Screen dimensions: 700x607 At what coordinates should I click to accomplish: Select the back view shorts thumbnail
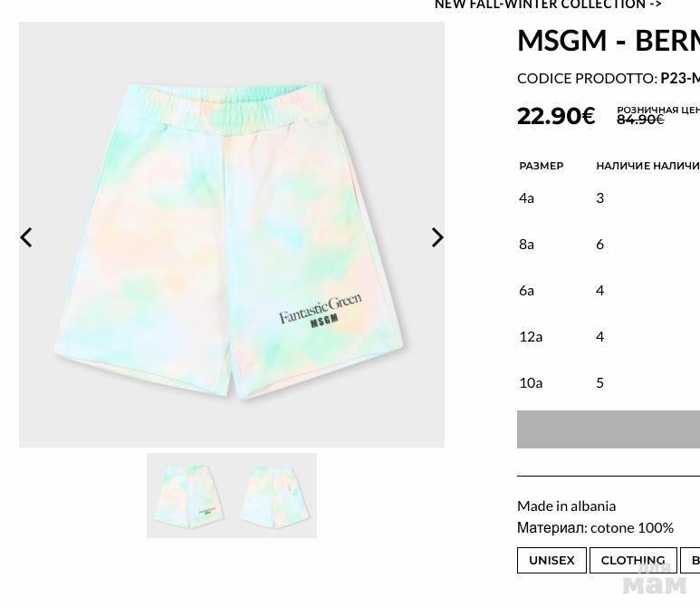pyautogui.click(x=274, y=496)
